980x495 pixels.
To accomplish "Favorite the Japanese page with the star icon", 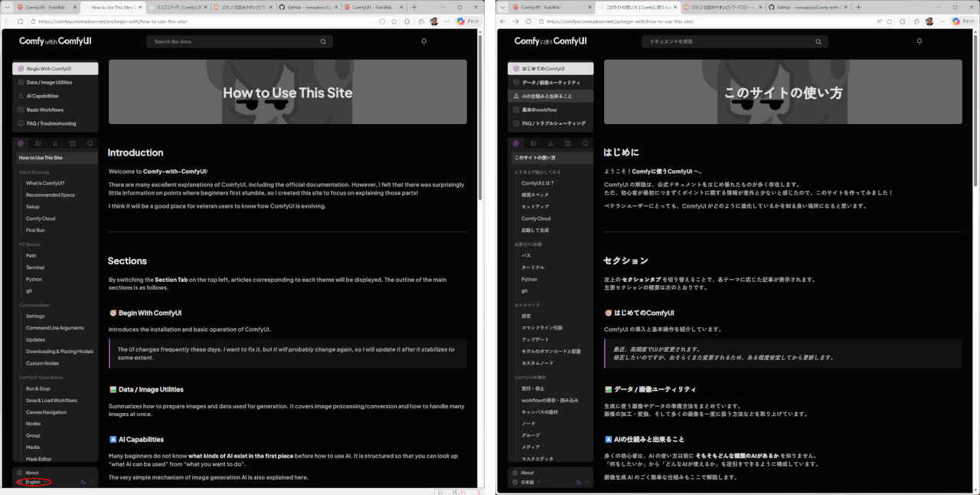I will click(890, 21).
